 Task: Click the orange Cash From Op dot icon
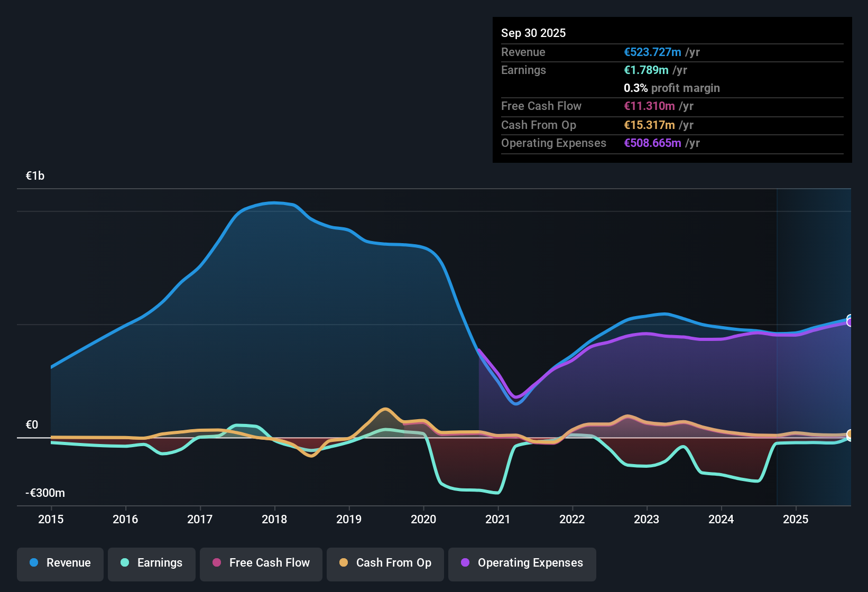(x=343, y=563)
